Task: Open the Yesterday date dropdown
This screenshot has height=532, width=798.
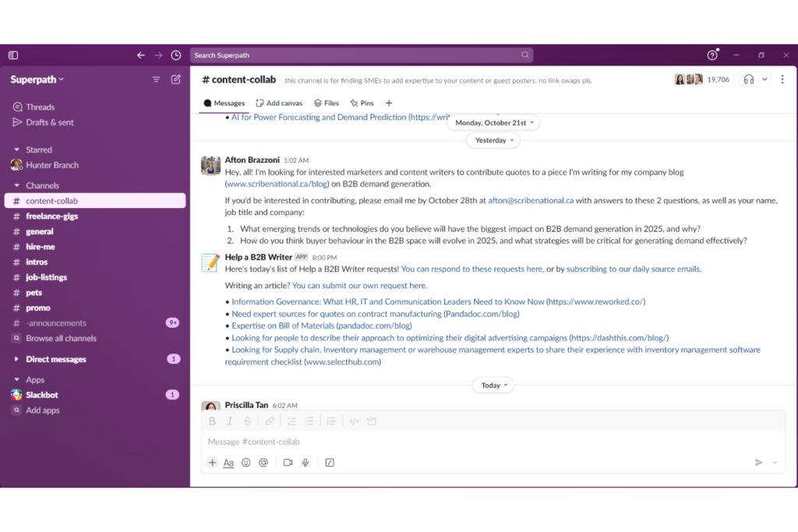Action: [493, 140]
